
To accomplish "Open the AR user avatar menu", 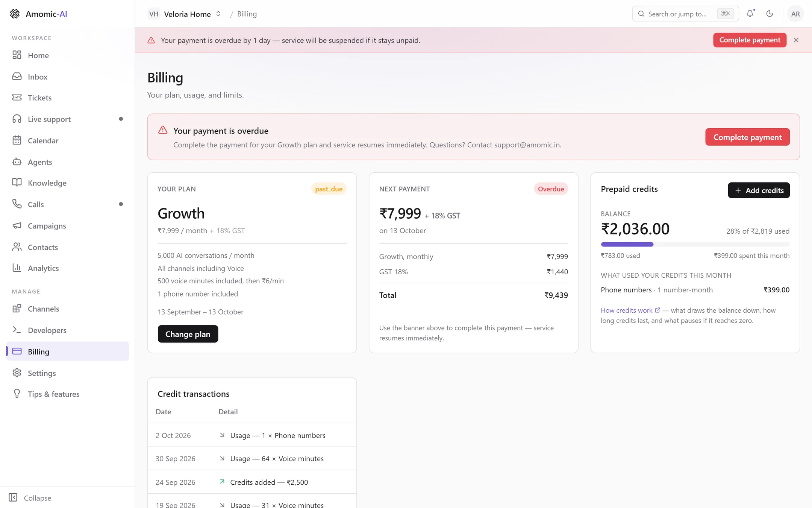I will [x=795, y=14].
